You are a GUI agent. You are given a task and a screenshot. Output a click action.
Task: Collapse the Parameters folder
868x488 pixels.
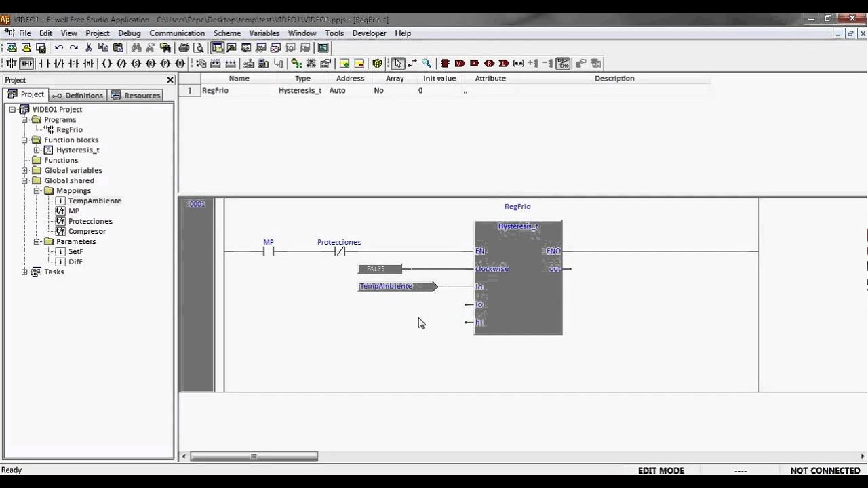pos(37,241)
